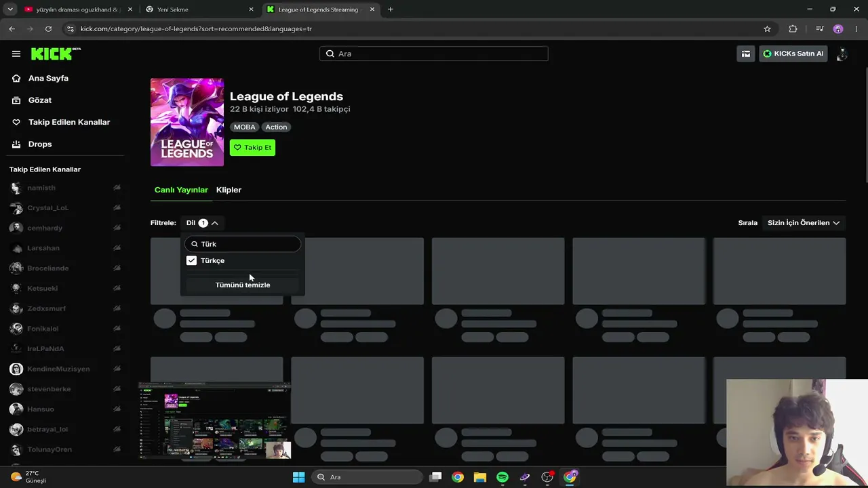Click the kick.com address bar URL
868x488 pixels.
click(196, 29)
